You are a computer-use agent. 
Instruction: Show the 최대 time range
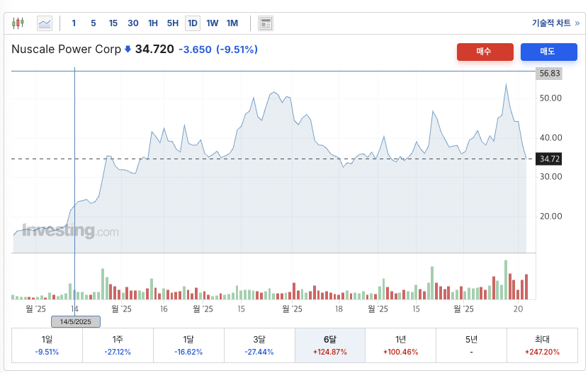542,345
